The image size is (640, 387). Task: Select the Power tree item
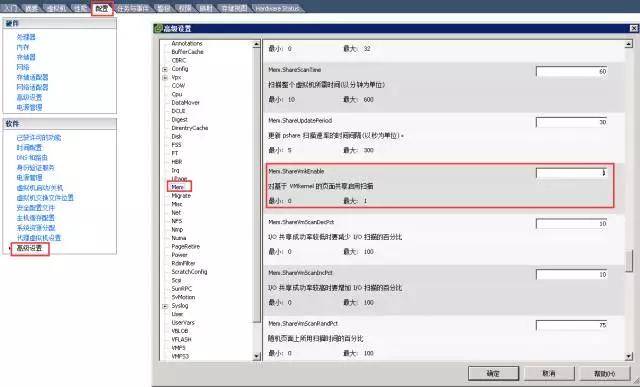[x=180, y=255]
